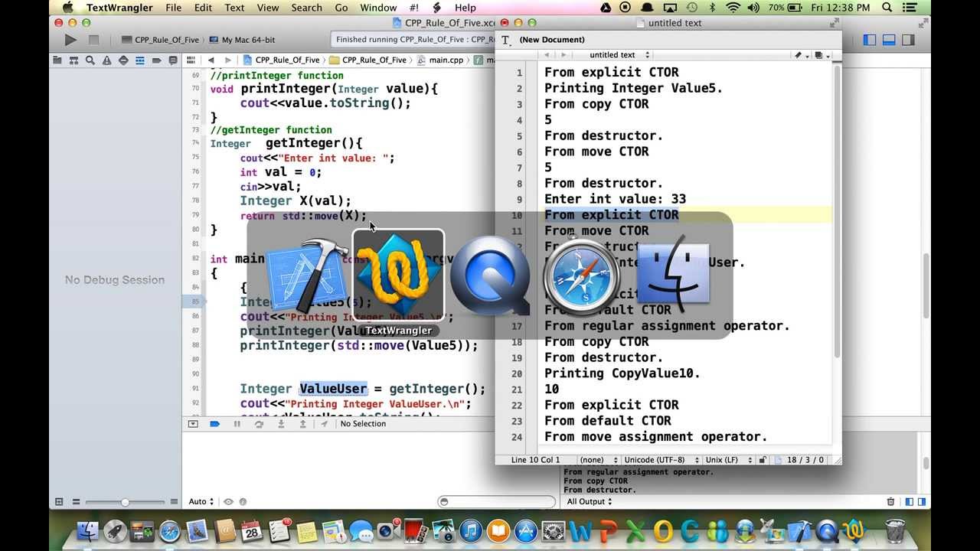Click the TextWrangler text options T icon
Viewport: 980px width, 551px height.
(505, 40)
